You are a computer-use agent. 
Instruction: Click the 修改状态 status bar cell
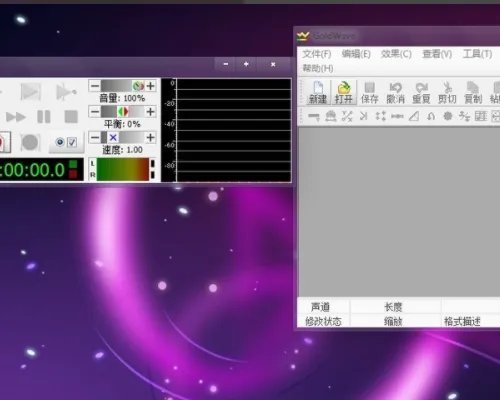(323, 321)
